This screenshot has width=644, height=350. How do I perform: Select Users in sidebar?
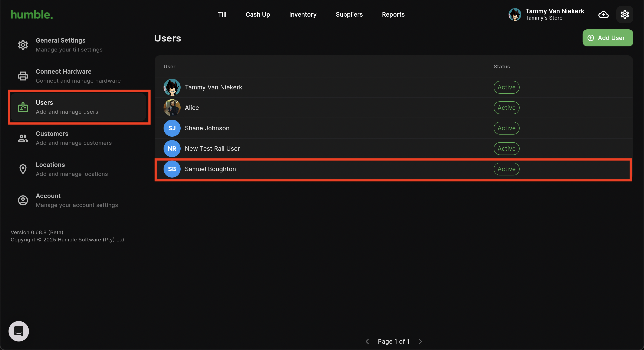(78, 107)
